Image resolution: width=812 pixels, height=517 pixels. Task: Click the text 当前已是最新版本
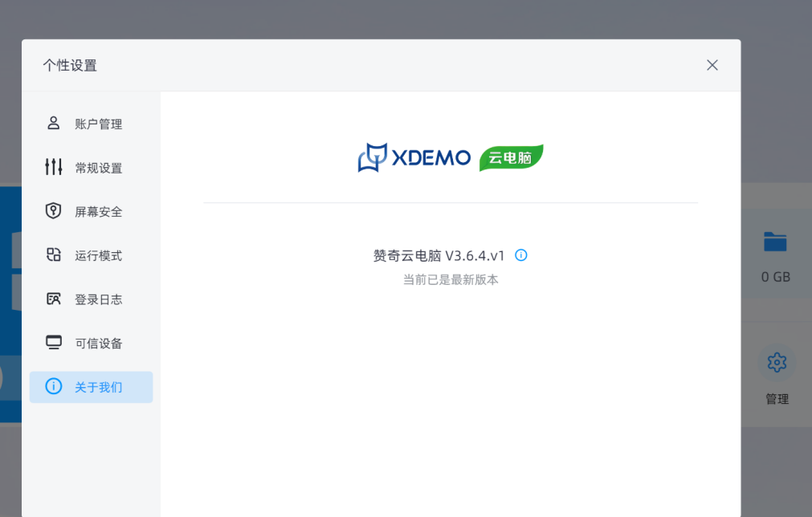pyautogui.click(x=451, y=279)
